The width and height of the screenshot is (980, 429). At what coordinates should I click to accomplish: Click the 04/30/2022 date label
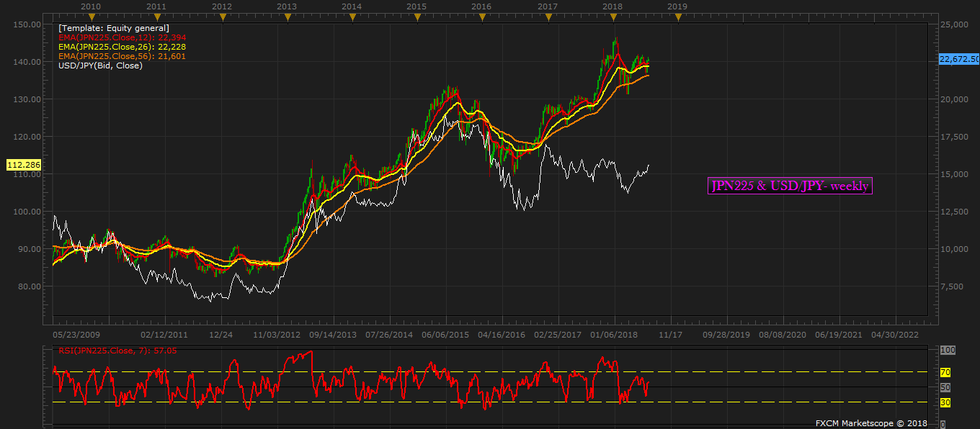coord(895,335)
